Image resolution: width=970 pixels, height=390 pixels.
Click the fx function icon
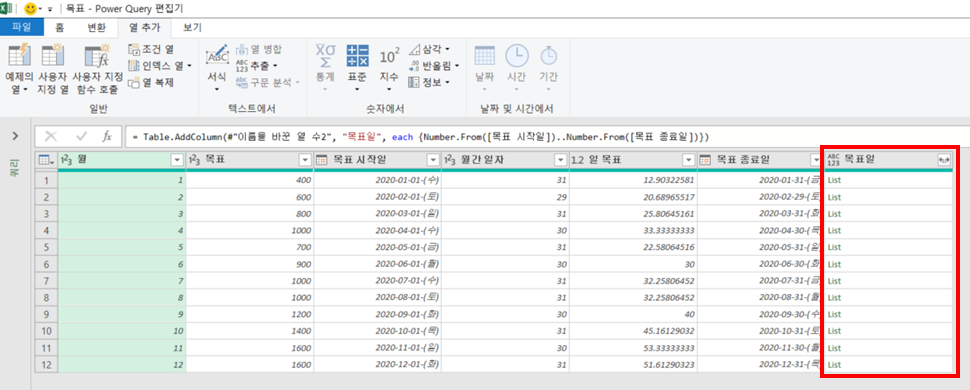click(x=106, y=136)
